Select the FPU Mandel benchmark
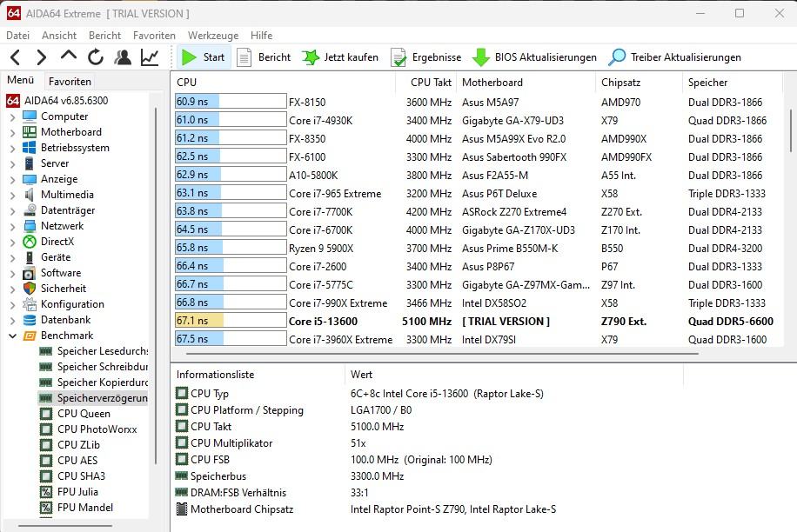The width and height of the screenshot is (797, 532). [x=77, y=508]
